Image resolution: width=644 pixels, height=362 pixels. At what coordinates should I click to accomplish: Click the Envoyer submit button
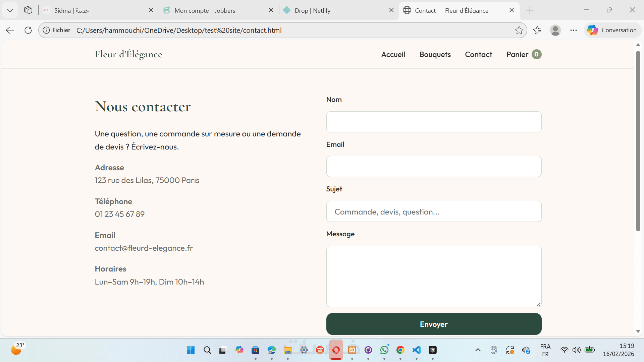pyautogui.click(x=434, y=324)
